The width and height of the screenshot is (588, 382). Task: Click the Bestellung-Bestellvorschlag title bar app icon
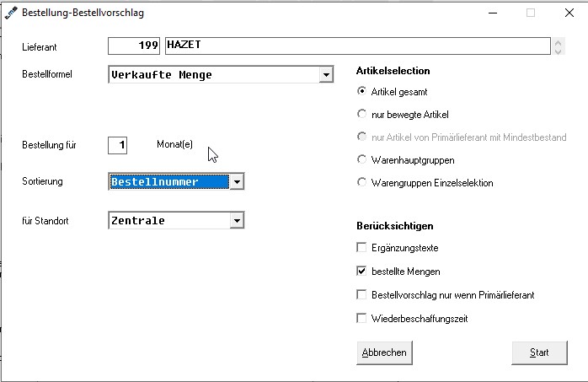point(11,13)
